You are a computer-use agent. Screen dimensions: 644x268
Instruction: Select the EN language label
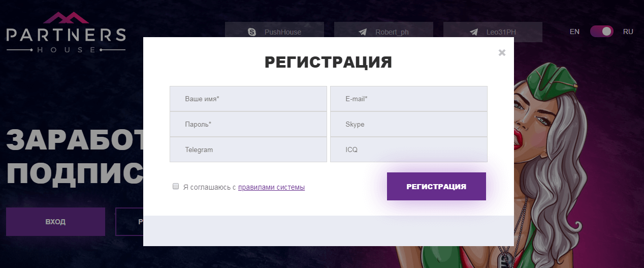click(x=574, y=32)
